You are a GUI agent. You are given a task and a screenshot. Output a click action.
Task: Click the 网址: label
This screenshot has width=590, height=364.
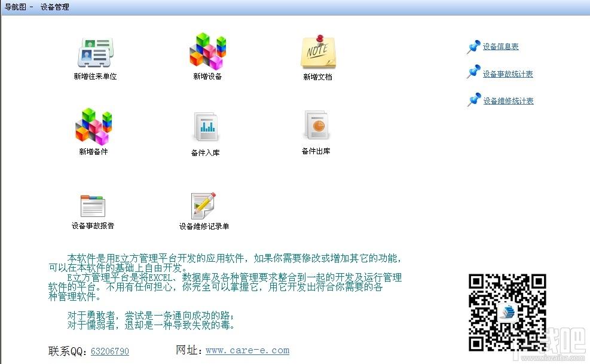190,350
